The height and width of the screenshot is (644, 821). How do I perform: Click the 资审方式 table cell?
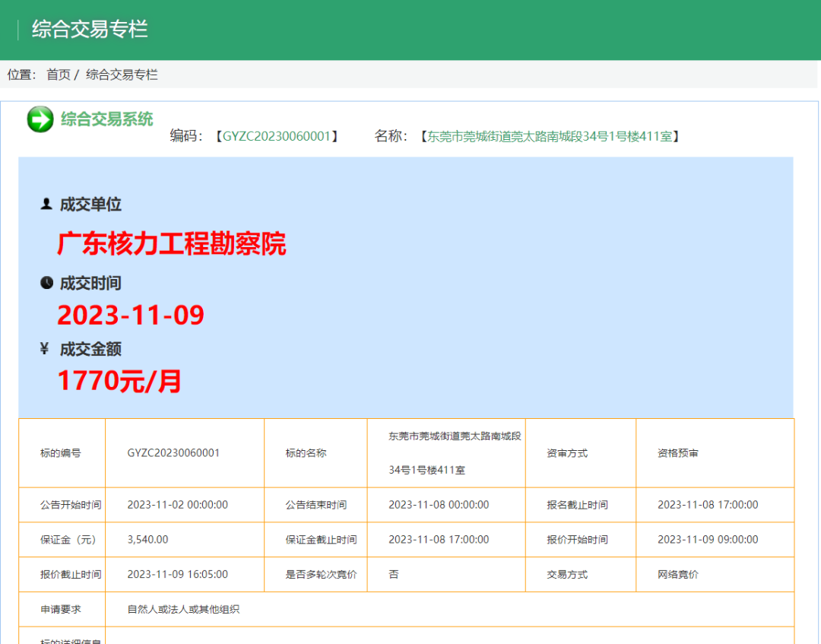[x=581, y=453]
